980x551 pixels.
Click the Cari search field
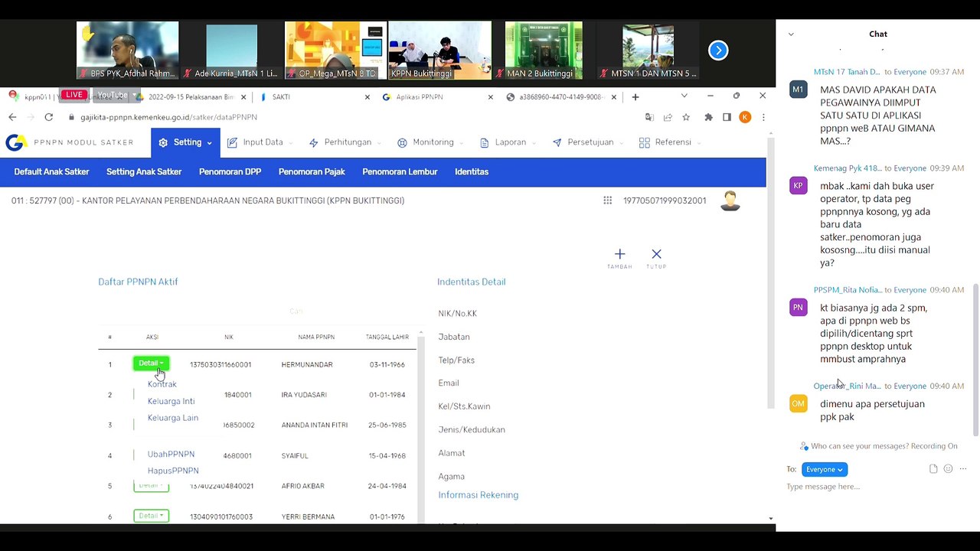(296, 311)
